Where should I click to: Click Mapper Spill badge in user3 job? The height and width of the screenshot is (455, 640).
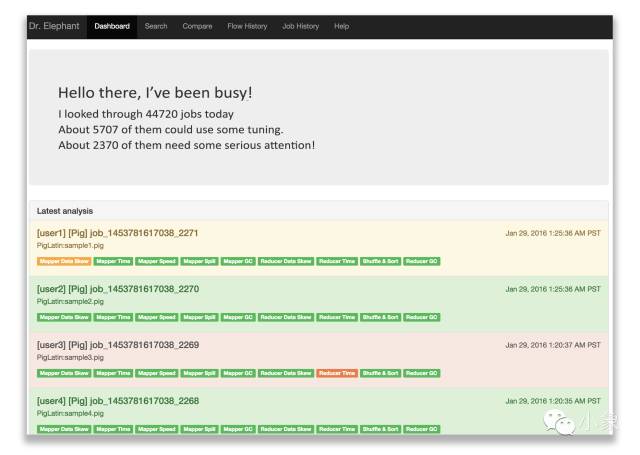click(200, 373)
